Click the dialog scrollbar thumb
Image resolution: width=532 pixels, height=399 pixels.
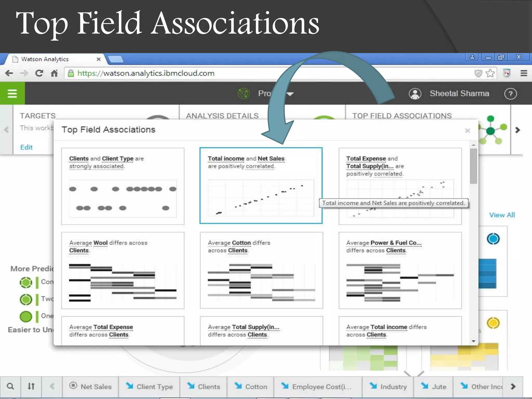pyautogui.click(x=474, y=166)
